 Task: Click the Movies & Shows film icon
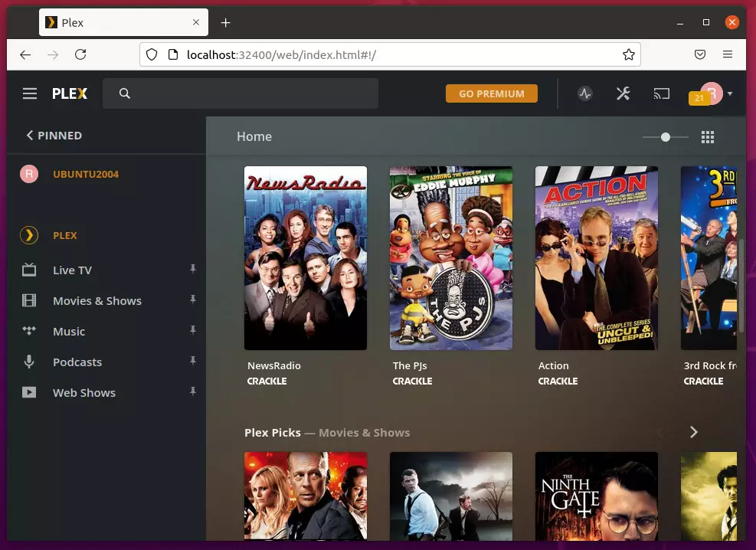29,301
